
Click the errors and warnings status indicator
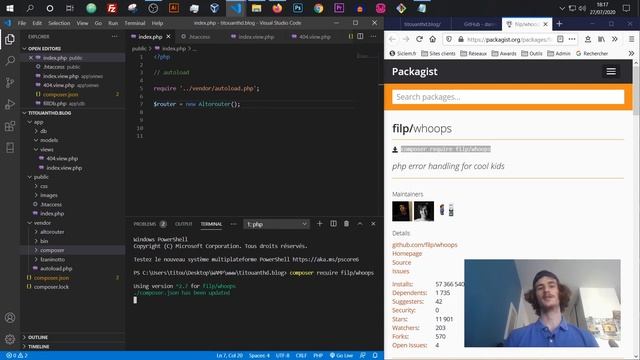coord(17,356)
